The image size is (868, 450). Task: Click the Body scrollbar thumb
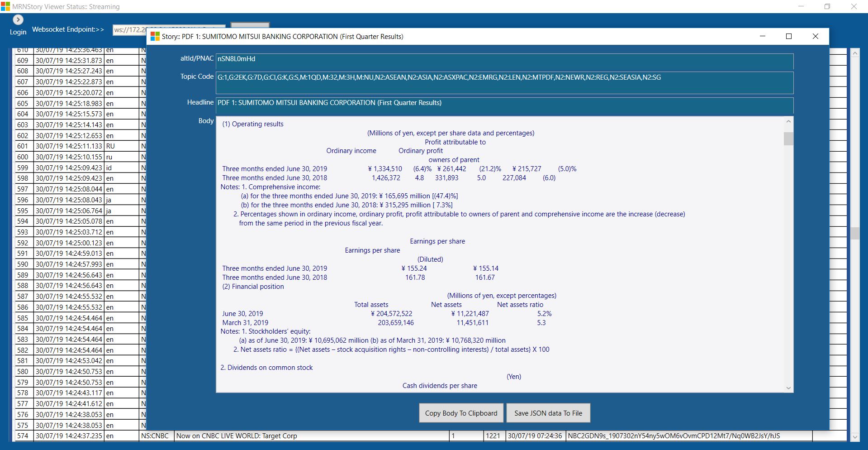788,139
